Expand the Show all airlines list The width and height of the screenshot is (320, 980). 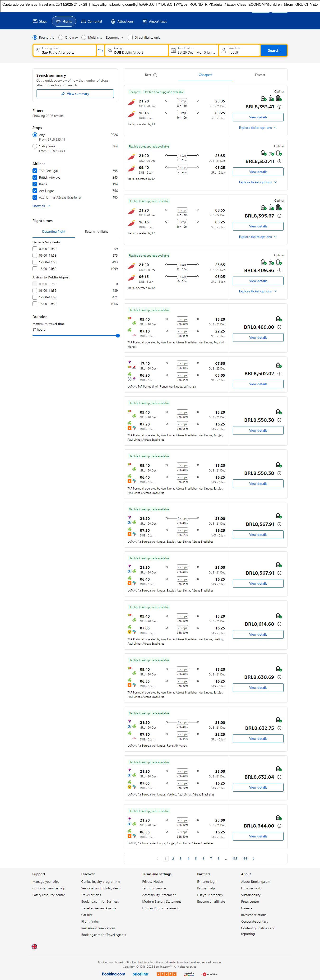click(x=41, y=206)
